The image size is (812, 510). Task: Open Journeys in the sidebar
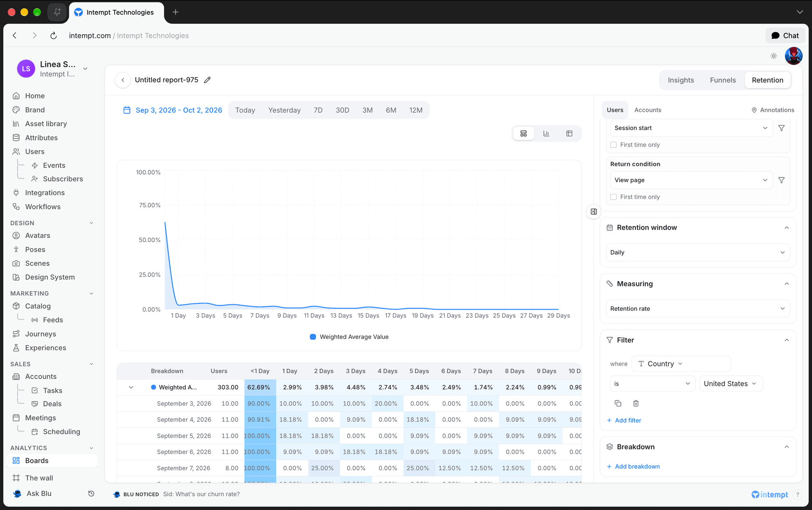point(41,334)
